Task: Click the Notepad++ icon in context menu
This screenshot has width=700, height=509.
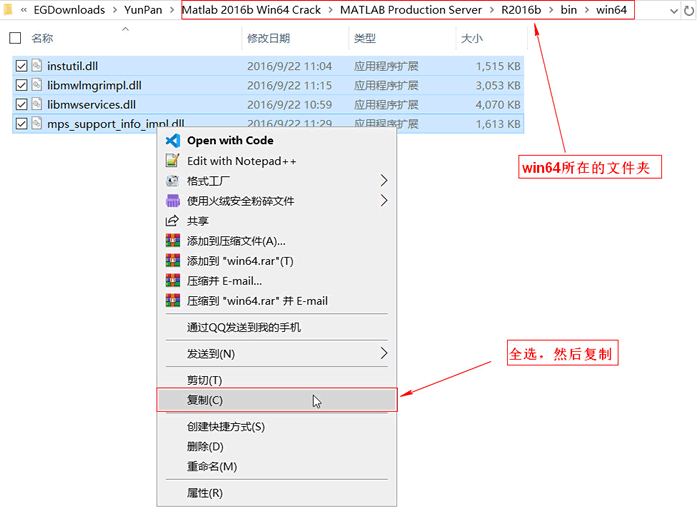Action: point(173,161)
